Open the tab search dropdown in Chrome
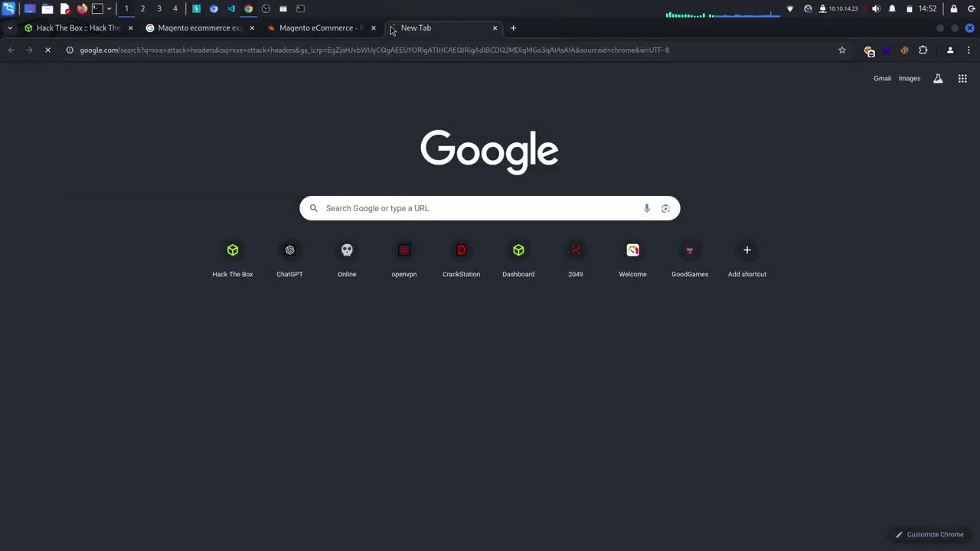Viewport: 980px width, 551px height. (10, 28)
